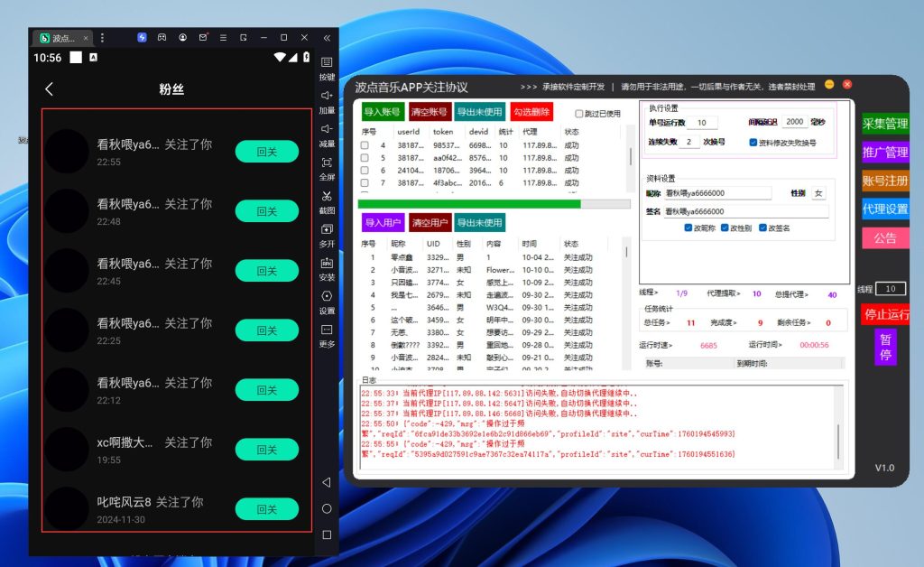The height and width of the screenshot is (567, 924).
Task: Toggle the 改昵称 checkbox
Action: (x=688, y=228)
